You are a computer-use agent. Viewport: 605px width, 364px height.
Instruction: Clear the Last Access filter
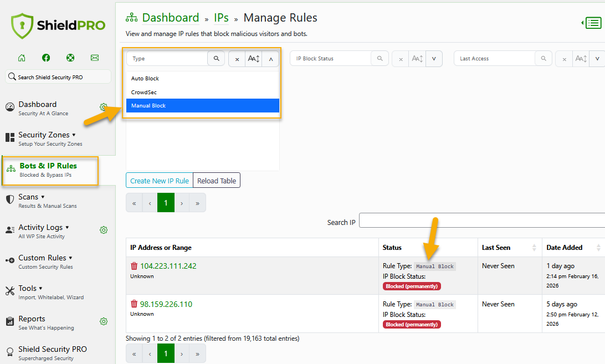point(564,59)
